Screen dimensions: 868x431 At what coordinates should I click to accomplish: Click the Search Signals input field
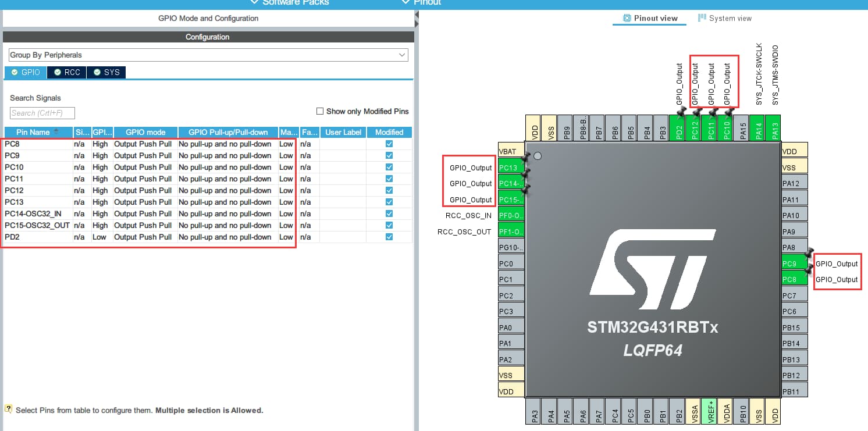click(x=42, y=113)
